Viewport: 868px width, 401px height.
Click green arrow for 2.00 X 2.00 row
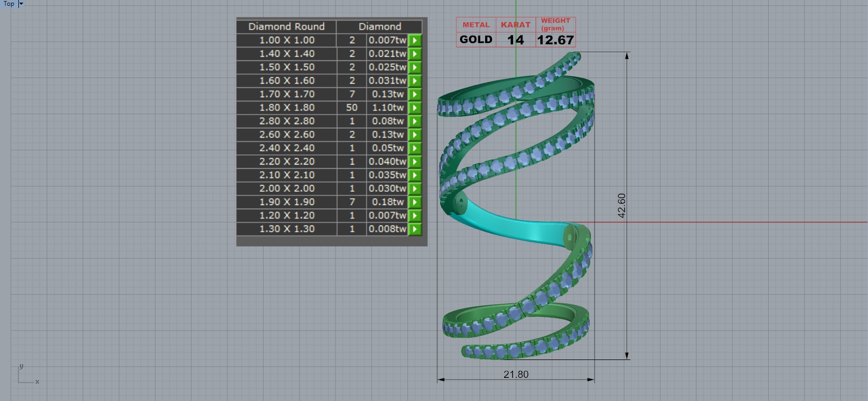pyautogui.click(x=415, y=189)
